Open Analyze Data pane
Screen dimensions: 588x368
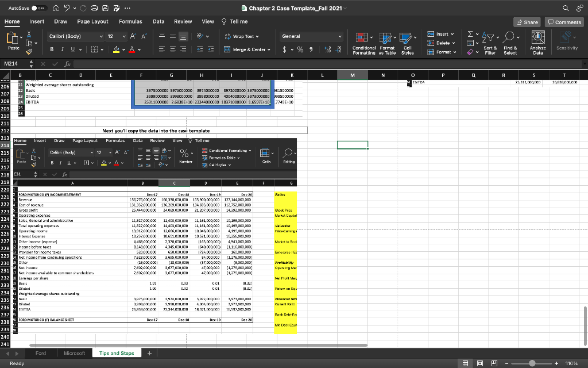[x=538, y=42]
